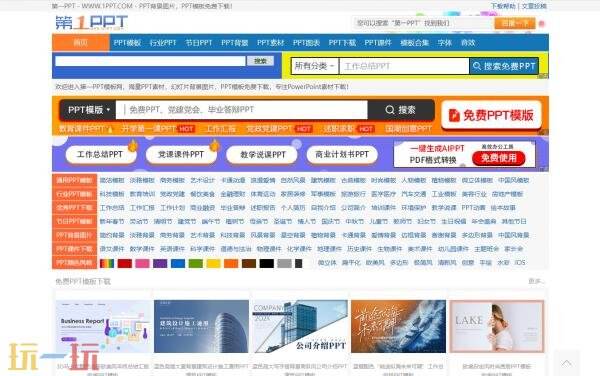Click the 第1PPT site logo
Viewport: 600px width, 376px height.
[91, 23]
